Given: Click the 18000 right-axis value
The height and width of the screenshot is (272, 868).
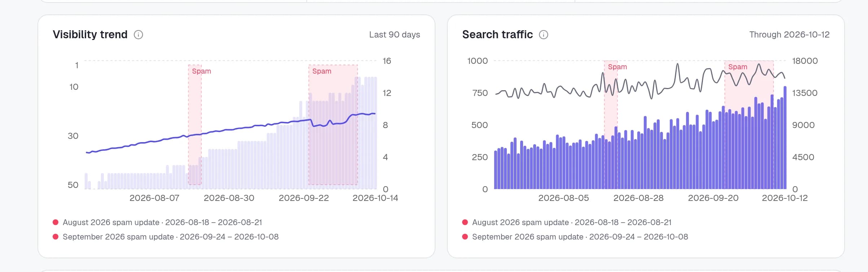Looking at the screenshot, I should (805, 61).
